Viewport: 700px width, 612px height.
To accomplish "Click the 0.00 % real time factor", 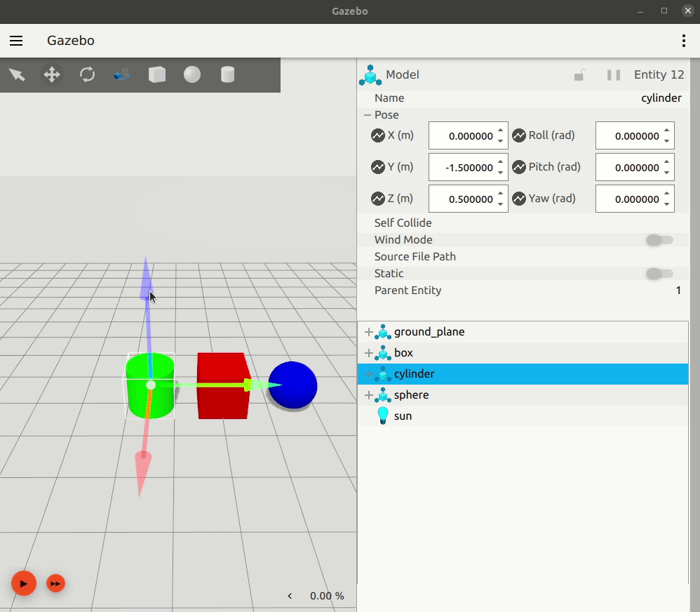I will click(327, 596).
